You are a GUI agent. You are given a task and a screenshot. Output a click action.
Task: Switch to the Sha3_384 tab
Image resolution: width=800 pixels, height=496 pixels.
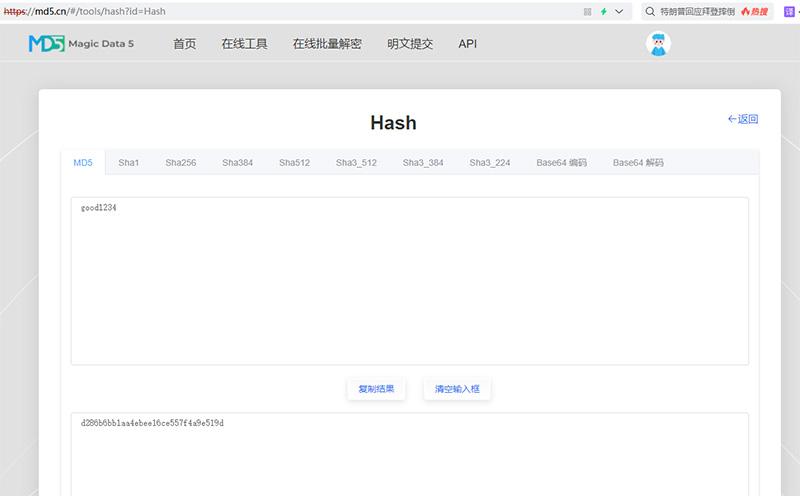coord(423,163)
